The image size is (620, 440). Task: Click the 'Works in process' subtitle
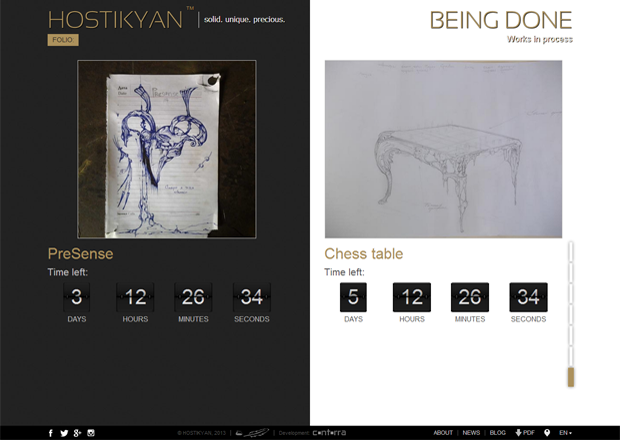(540, 39)
